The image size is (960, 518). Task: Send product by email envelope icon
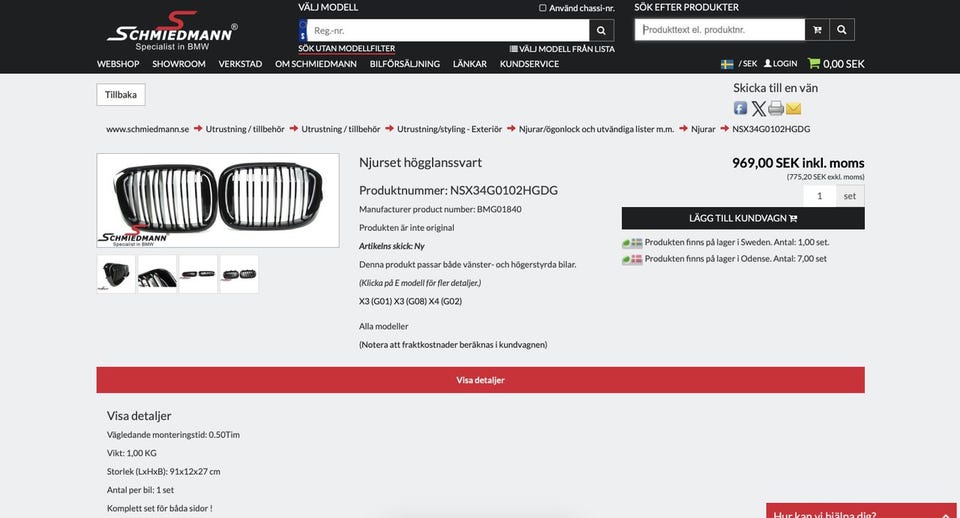click(x=793, y=108)
